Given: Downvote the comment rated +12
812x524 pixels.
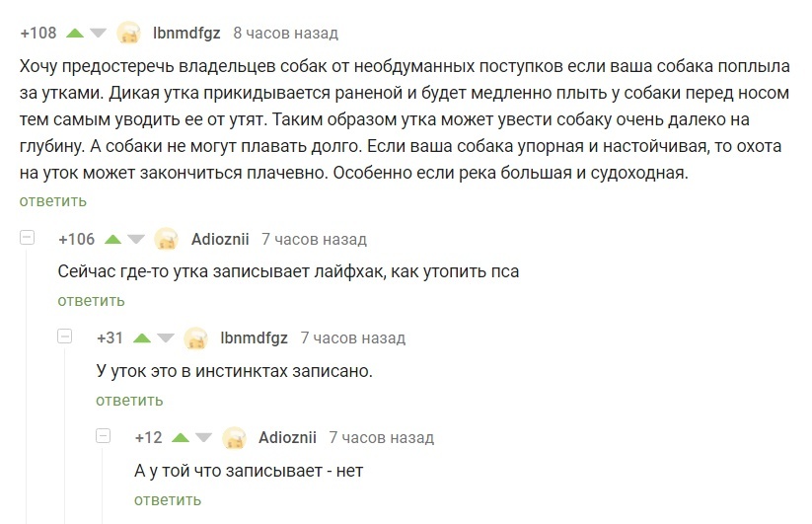Looking at the screenshot, I should [202, 437].
